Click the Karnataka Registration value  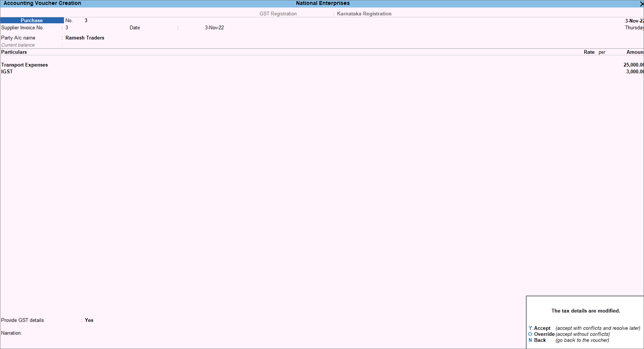pyautogui.click(x=364, y=14)
